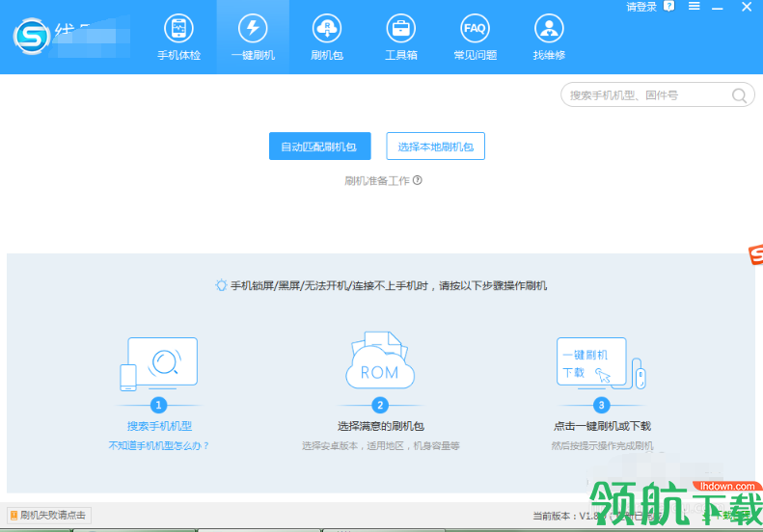
Task: Click the help question mark by 刷机准备工作
Action: coord(418,180)
